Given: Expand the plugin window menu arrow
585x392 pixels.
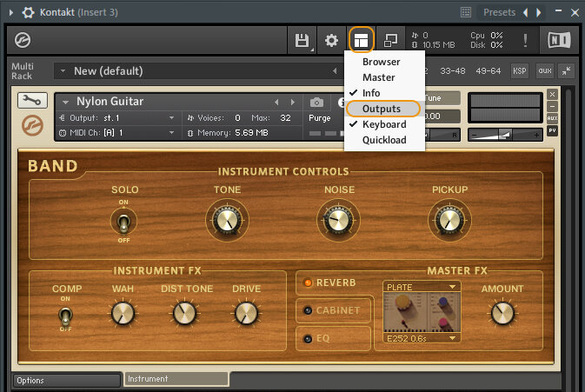Looking at the screenshot, I should (x=11, y=12).
